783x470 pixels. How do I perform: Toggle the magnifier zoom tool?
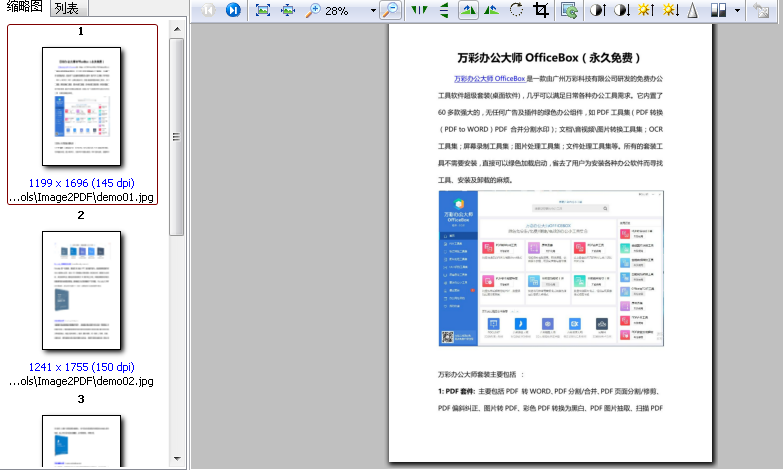click(391, 10)
